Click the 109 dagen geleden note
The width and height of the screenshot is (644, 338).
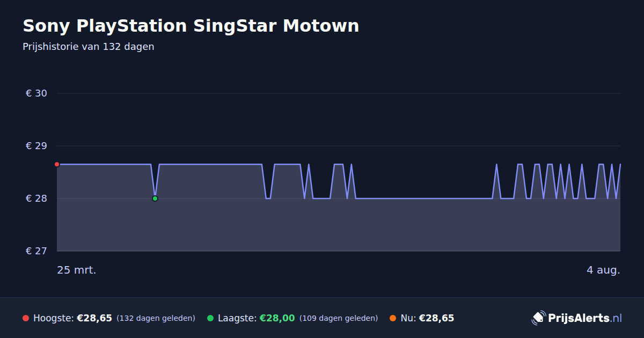pos(339,318)
